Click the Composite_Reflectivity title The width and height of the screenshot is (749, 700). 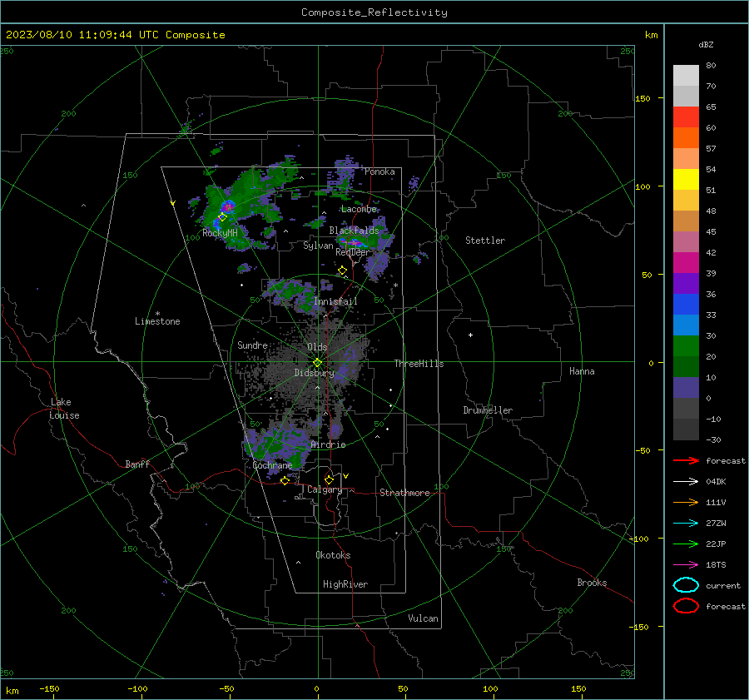[x=374, y=12]
